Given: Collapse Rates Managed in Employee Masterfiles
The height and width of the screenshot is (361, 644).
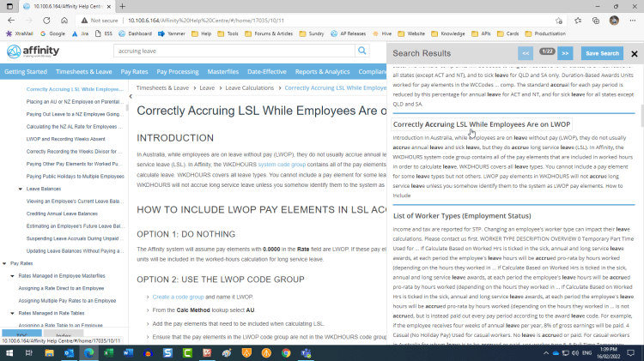Looking at the screenshot, I should [x=12, y=276].
